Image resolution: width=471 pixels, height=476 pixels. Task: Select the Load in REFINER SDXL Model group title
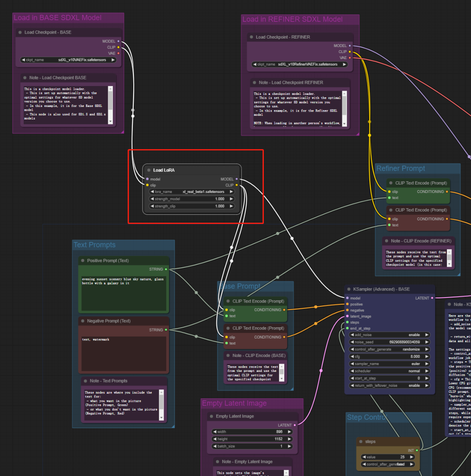pos(292,19)
